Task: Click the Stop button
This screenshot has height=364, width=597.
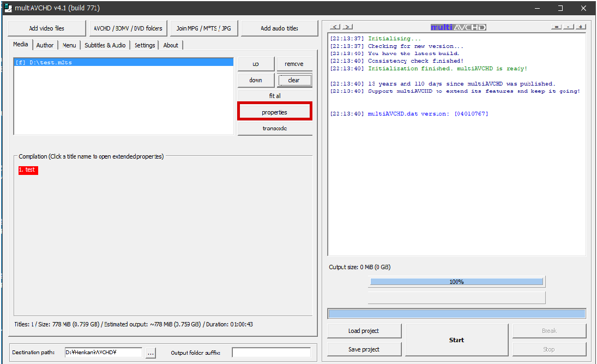Action: [549, 349]
